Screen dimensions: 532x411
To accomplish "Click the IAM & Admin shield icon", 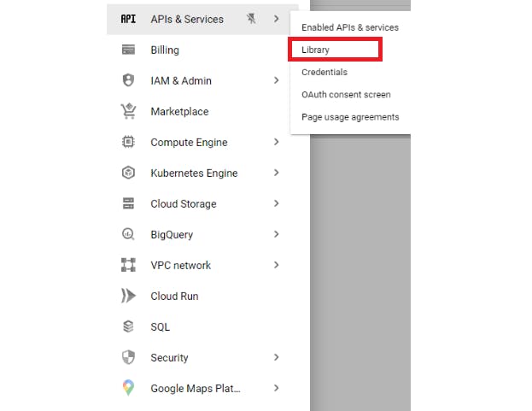I will (128, 80).
